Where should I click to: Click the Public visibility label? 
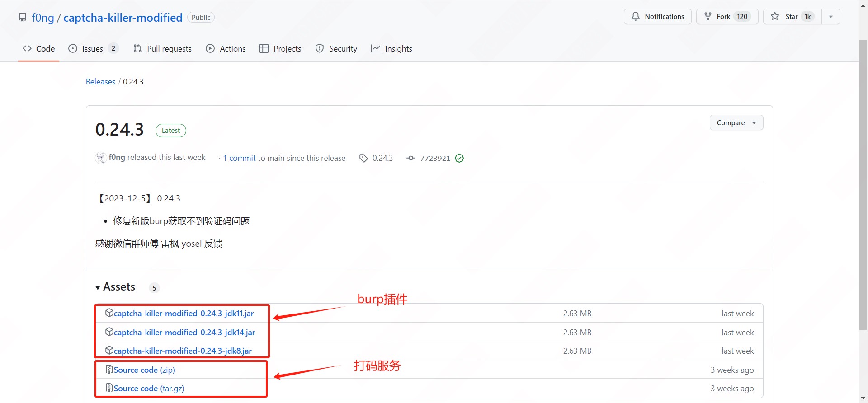click(x=201, y=17)
